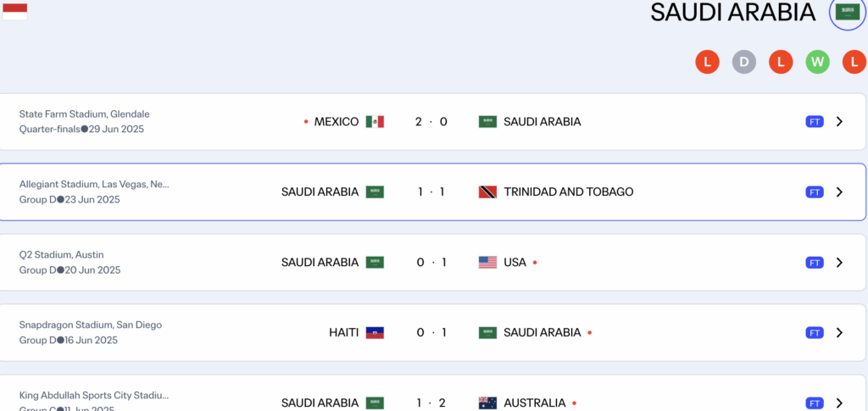This screenshot has height=411, width=868.
Task: Click the Trinidad and Tobago flag
Action: 487,192
